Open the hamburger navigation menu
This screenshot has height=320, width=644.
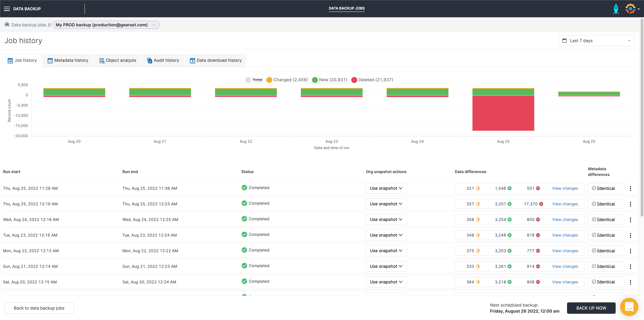[7, 9]
